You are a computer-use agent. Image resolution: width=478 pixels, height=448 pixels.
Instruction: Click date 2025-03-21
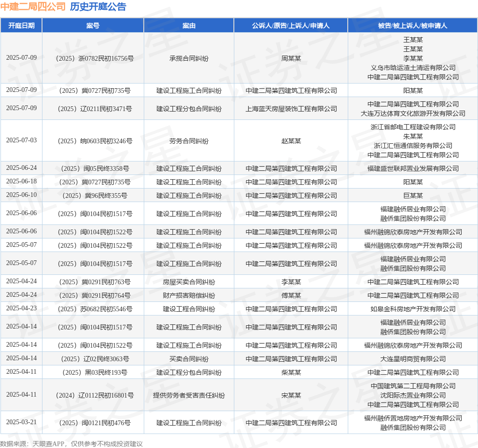pyautogui.click(x=21, y=422)
